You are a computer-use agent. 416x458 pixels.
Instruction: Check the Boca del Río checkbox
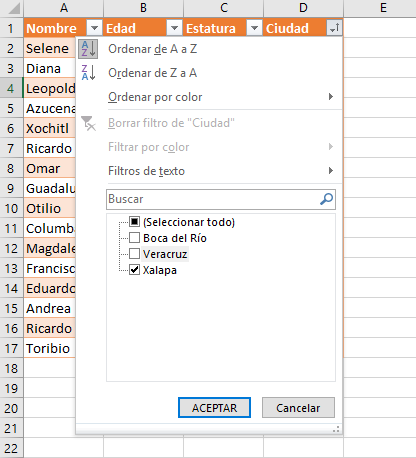pos(134,238)
